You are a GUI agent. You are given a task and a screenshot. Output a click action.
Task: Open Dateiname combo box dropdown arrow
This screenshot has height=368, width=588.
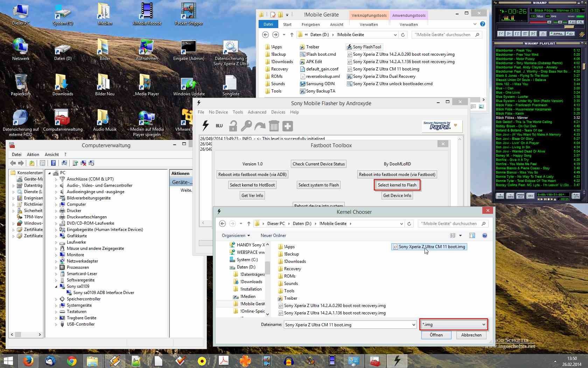point(414,325)
